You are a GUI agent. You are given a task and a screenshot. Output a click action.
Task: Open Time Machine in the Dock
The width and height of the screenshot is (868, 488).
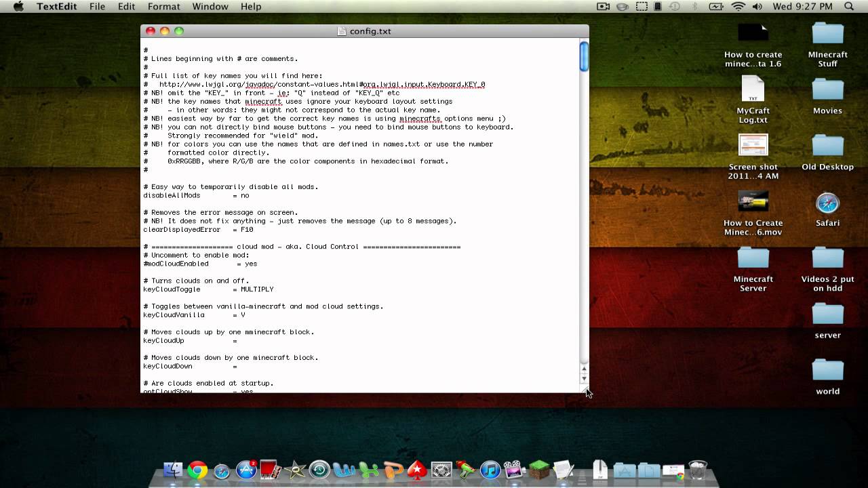point(319,469)
